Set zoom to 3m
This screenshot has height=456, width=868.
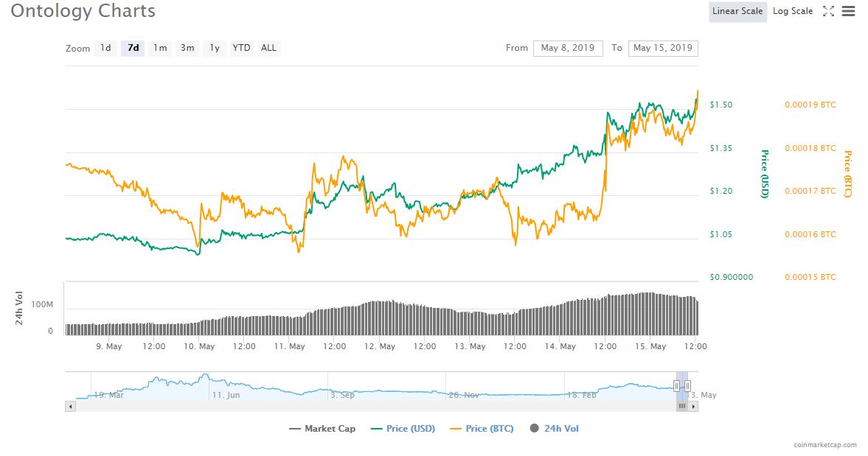pyautogui.click(x=187, y=48)
